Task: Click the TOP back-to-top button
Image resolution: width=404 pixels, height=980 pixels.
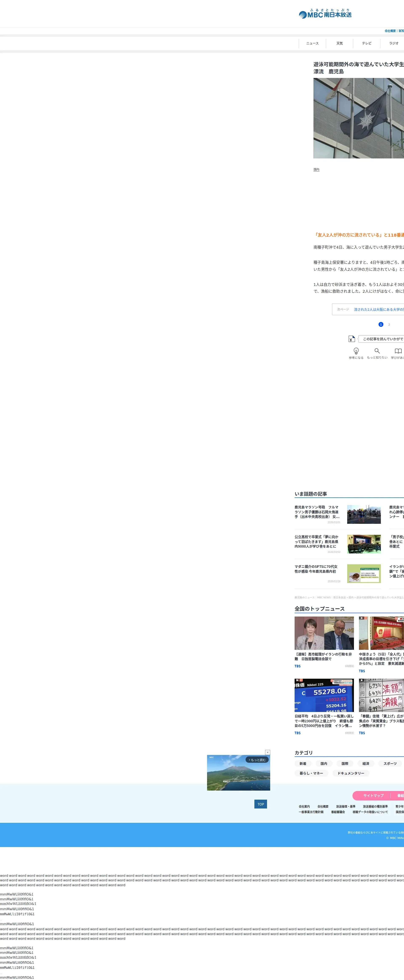Action: point(260,804)
